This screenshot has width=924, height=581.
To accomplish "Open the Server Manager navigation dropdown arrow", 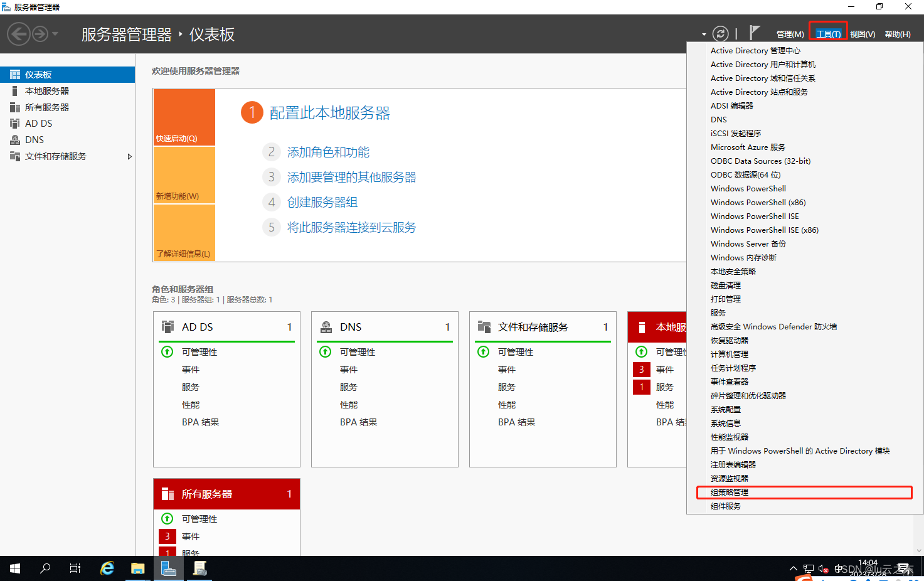I will [705, 33].
